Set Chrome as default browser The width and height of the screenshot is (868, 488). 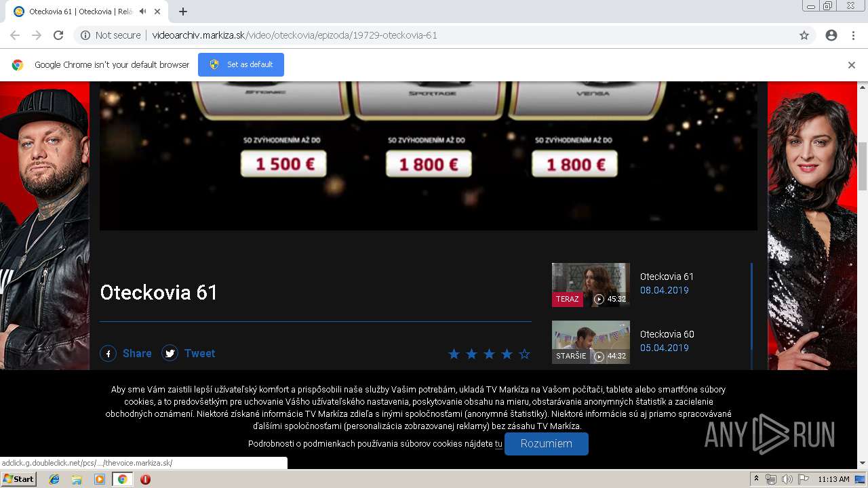pos(241,64)
